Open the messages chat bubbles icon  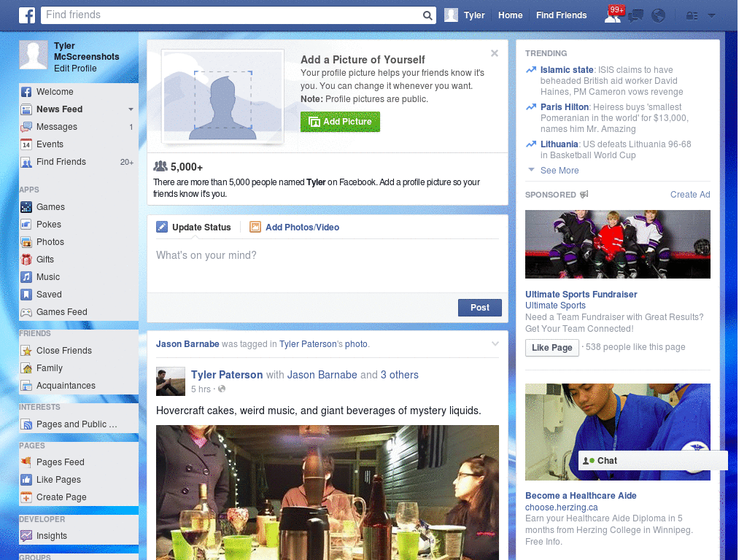click(635, 16)
